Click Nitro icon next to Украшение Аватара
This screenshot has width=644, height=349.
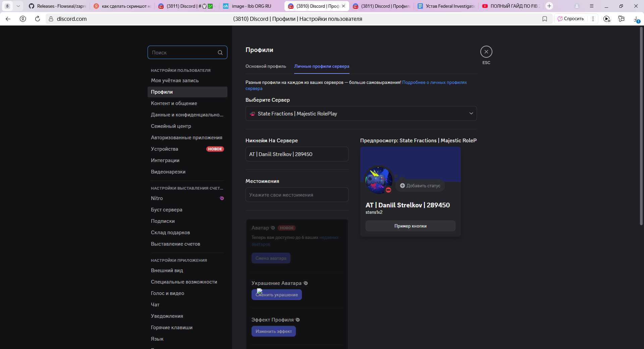point(306,283)
